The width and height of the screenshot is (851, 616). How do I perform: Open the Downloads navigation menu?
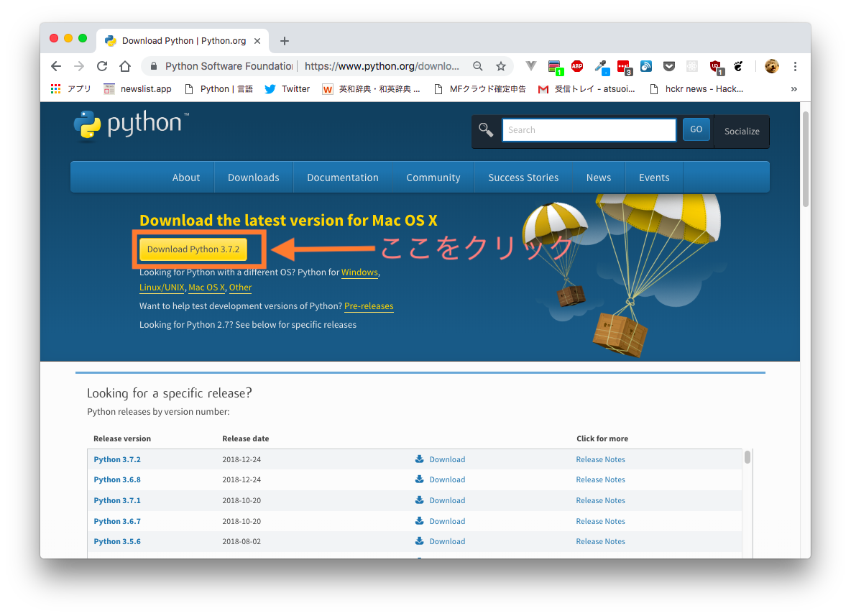tap(254, 178)
